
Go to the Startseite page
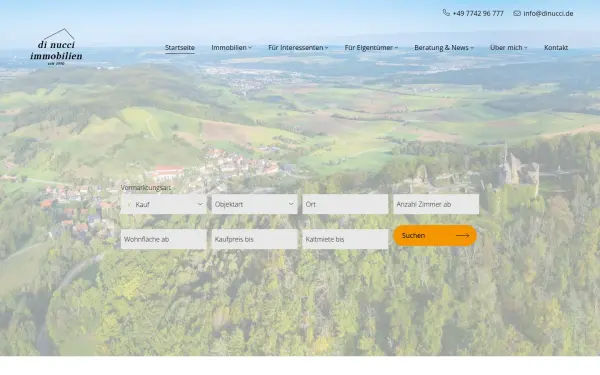point(180,47)
